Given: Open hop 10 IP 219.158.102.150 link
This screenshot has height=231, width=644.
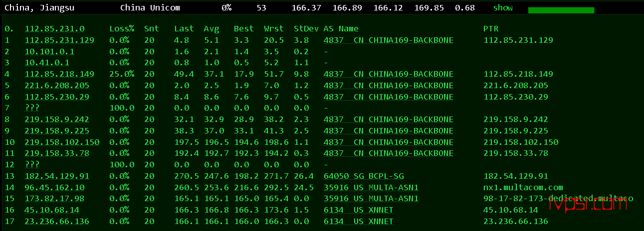Looking at the screenshot, I should [x=62, y=142].
